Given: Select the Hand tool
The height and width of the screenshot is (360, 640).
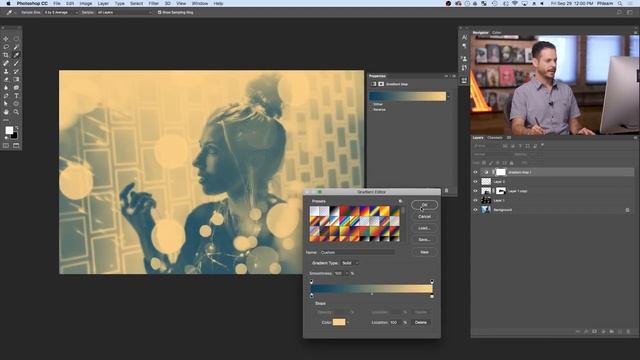Looking at the screenshot, I should (x=6, y=112).
